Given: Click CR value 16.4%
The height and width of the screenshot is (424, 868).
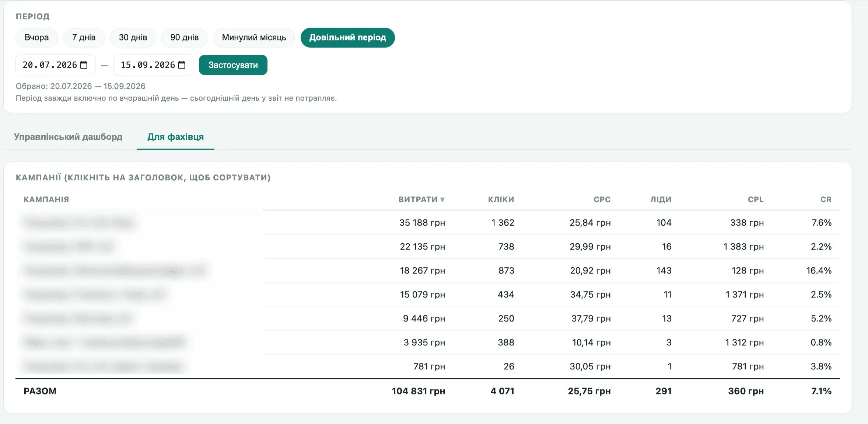Looking at the screenshot, I should pyautogui.click(x=819, y=271).
